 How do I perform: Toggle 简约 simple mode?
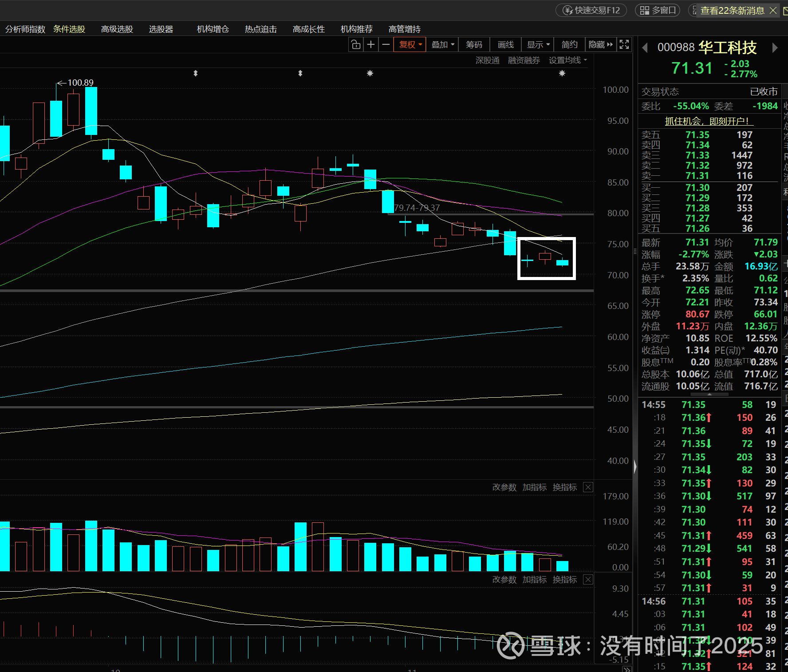click(x=570, y=44)
